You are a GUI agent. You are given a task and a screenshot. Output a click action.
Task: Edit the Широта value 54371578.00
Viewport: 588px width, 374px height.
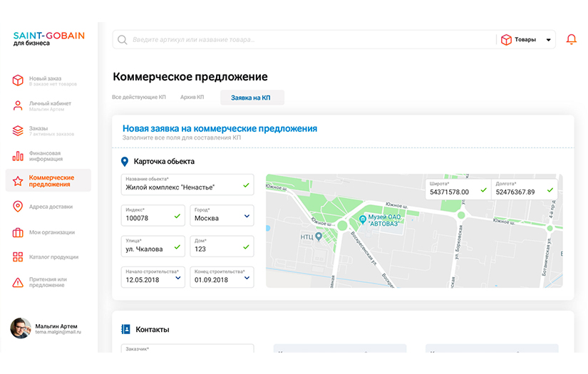tap(458, 189)
